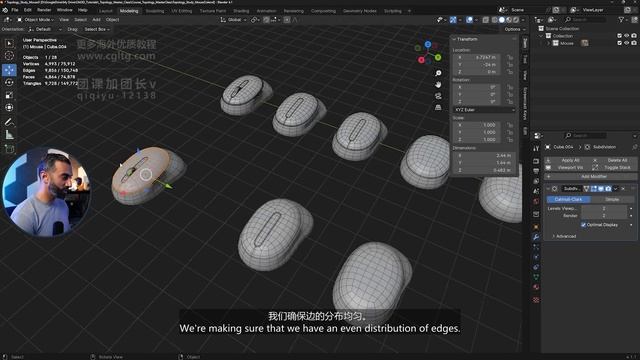Open the Global transform orientation dropdown

tap(233, 20)
